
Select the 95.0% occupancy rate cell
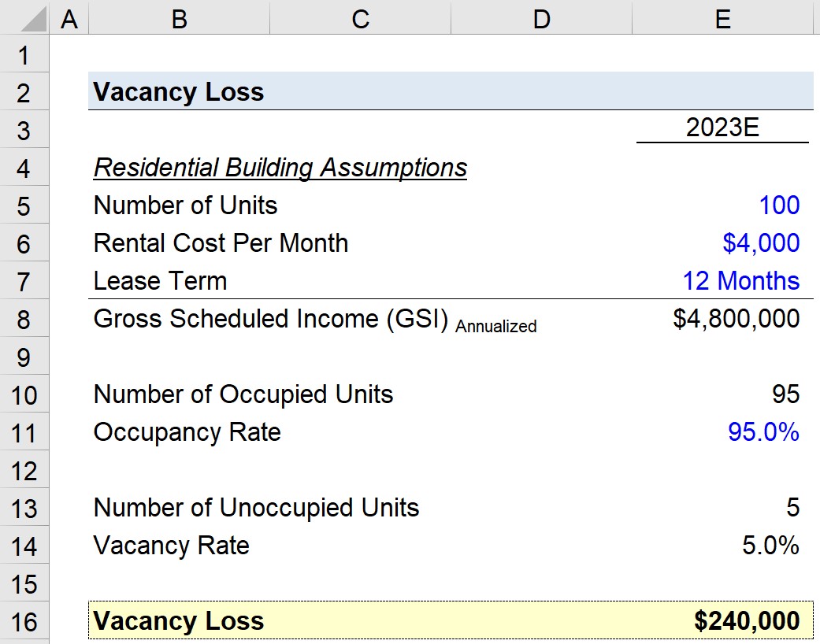pos(723,431)
